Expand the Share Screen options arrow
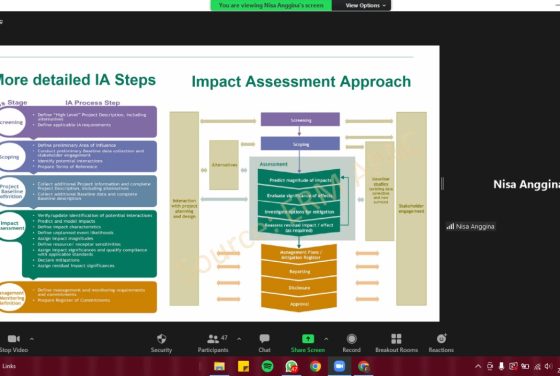This screenshot has height=376, width=560. tap(326, 339)
